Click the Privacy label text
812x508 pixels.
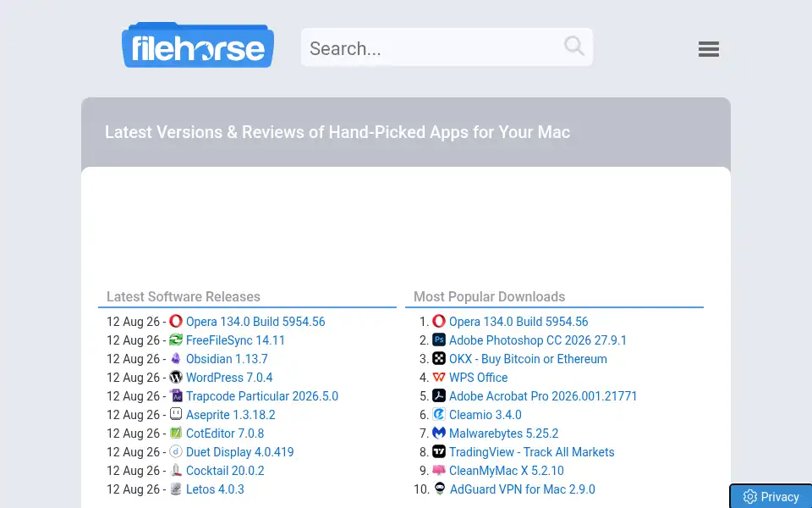[x=779, y=497]
